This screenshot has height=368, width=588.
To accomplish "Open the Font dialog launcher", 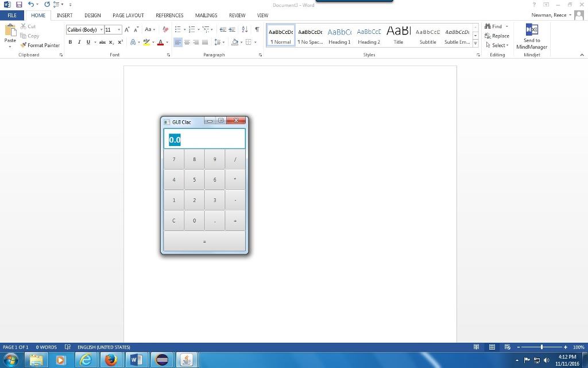I will point(168,55).
